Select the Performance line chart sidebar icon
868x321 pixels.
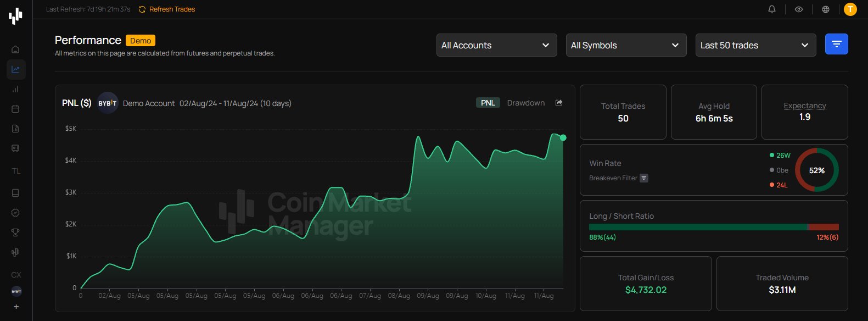pos(16,69)
